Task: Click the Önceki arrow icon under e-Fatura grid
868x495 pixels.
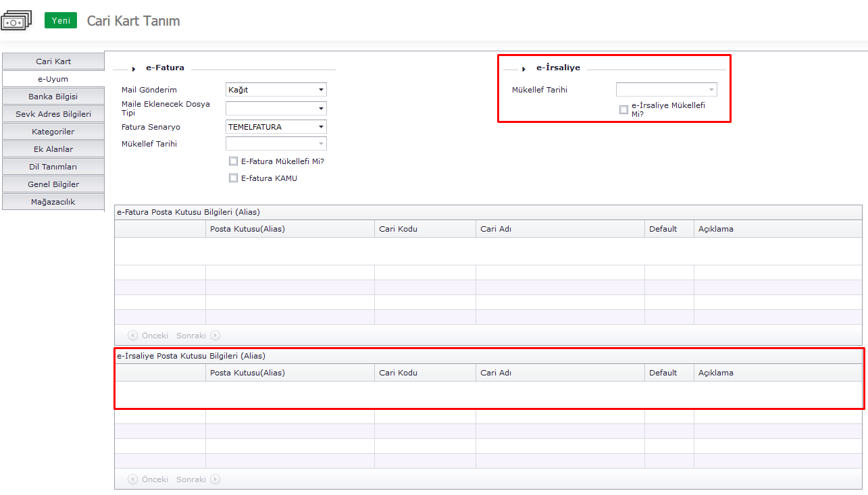Action: (x=133, y=336)
